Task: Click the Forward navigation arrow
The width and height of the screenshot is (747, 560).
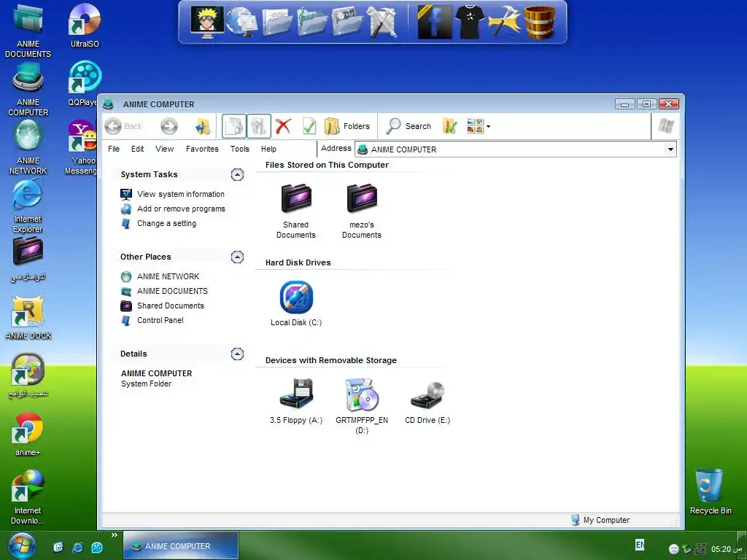Action: tap(169, 126)
